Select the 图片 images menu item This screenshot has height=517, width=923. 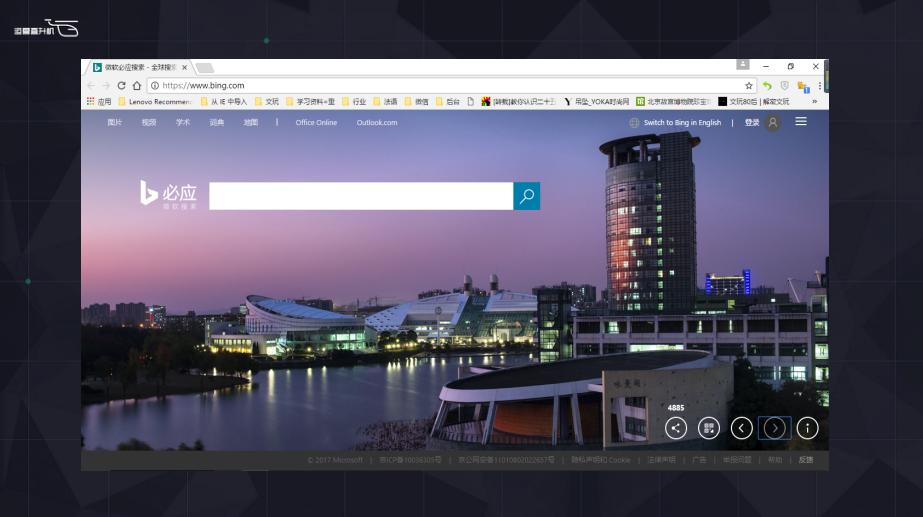pos(115,122)
